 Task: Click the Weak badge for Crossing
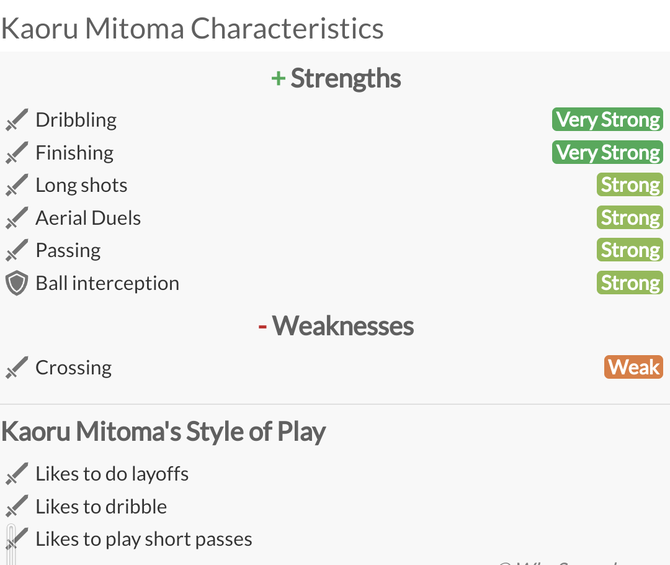point(633,368)
